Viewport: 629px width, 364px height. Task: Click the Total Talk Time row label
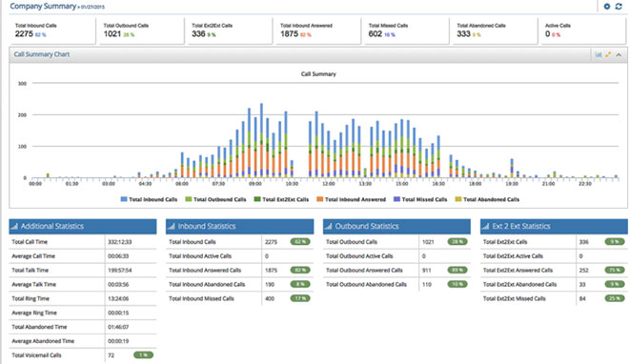coord(30,271)
